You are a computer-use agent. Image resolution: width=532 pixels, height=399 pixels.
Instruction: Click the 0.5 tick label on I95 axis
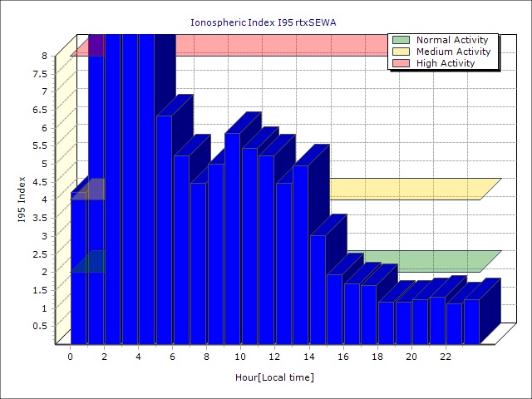pos(40,326)
